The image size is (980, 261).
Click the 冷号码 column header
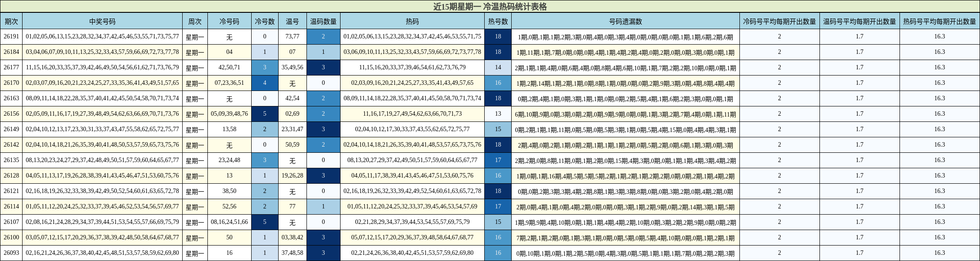coord(230,21)
